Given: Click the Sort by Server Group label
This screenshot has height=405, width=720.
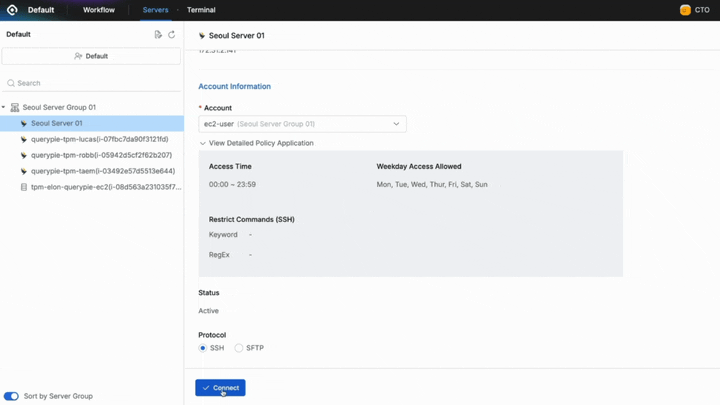Looking at the screenshot, I should [58, 396].
